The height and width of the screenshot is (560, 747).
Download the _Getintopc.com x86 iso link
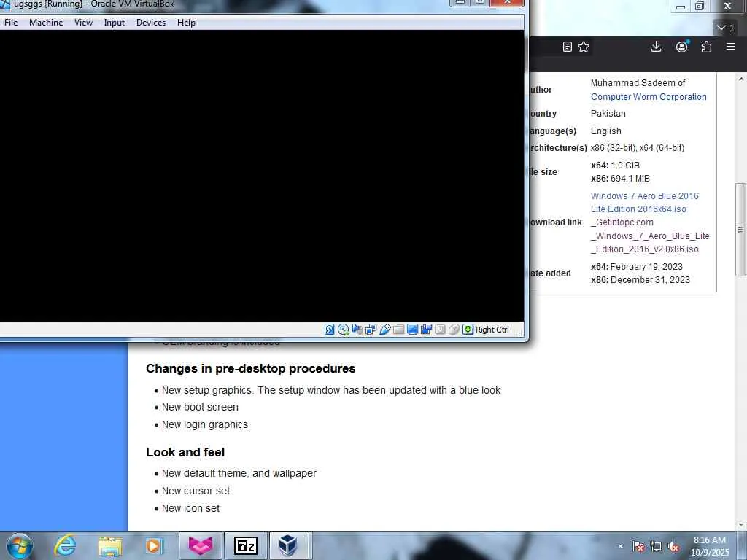(650, 236)
